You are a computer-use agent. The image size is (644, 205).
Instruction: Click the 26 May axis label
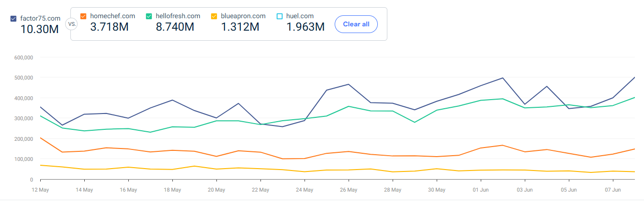[349, 190]
